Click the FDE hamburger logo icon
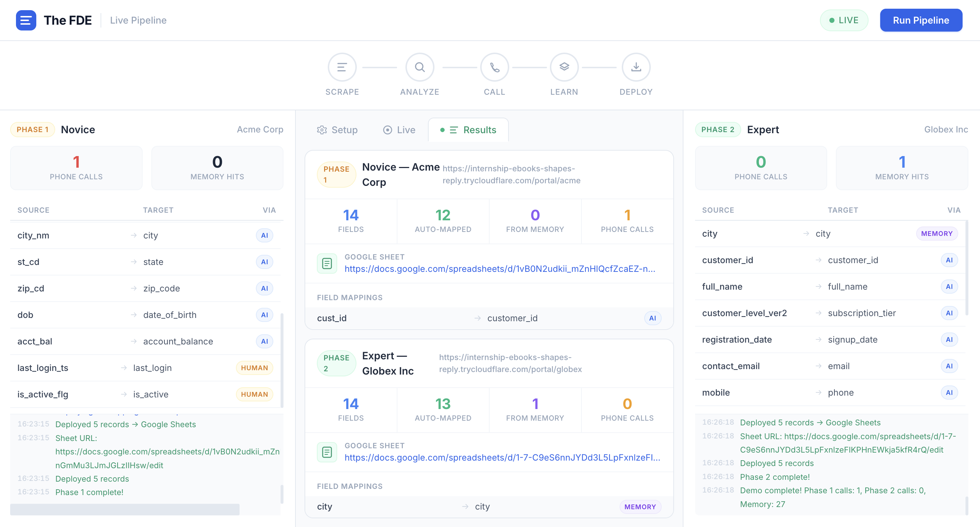This screenshot has width=980, height=527. [26, 20]
